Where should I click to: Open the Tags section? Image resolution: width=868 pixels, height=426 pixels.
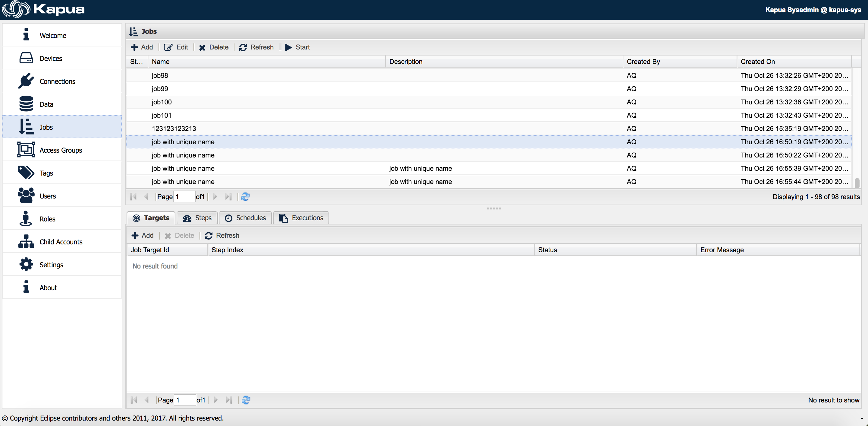point(46,173)
